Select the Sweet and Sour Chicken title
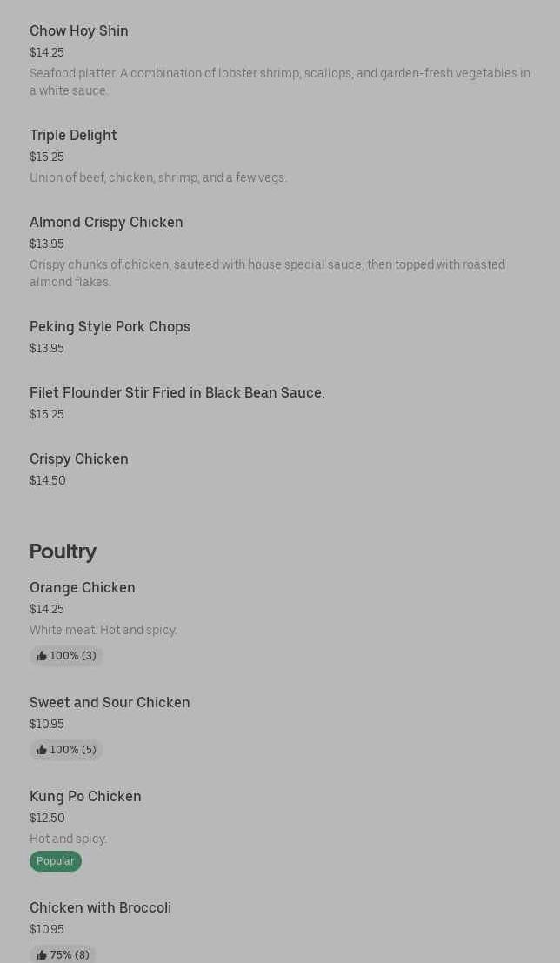Viewport: 560px width, 963px height. 110,703
